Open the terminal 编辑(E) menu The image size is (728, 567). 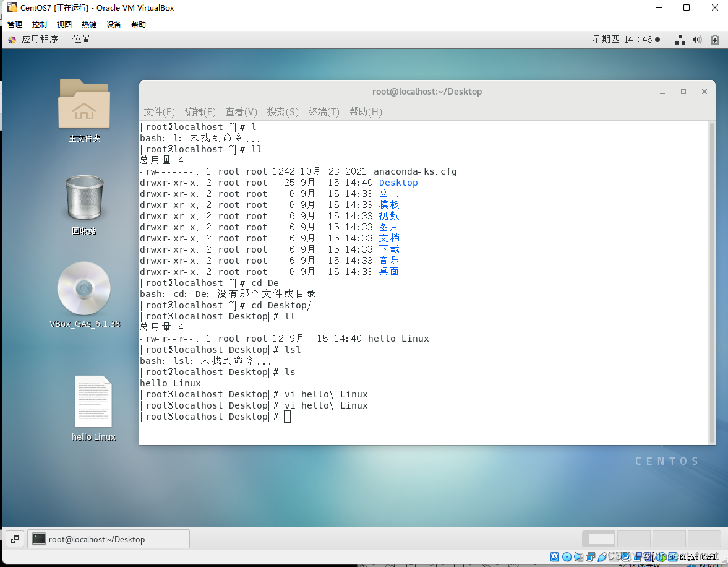click(200, 112)
